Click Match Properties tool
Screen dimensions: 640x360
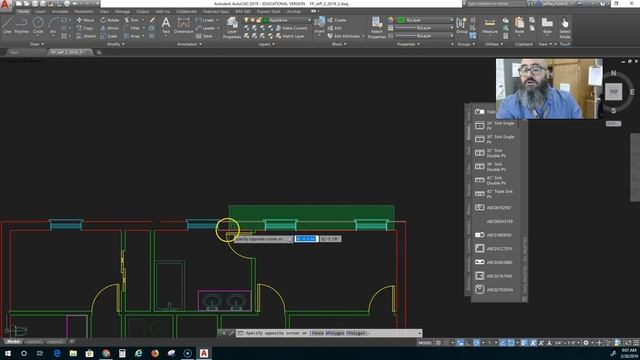[377, 28]
